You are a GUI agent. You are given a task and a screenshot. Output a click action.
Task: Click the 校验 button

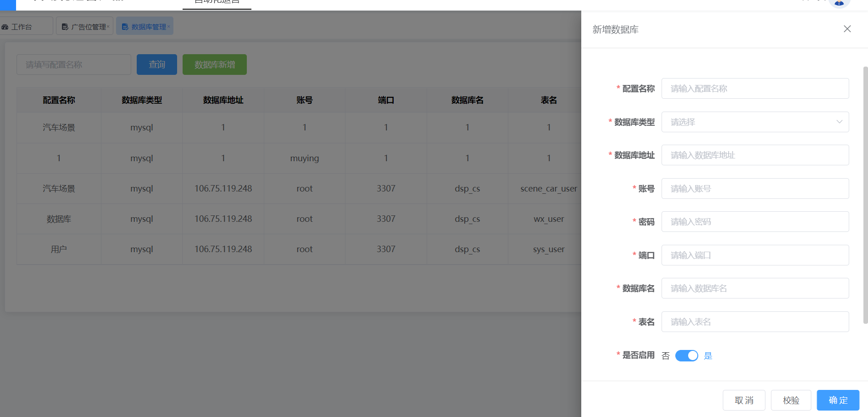[x=791, y=400]
